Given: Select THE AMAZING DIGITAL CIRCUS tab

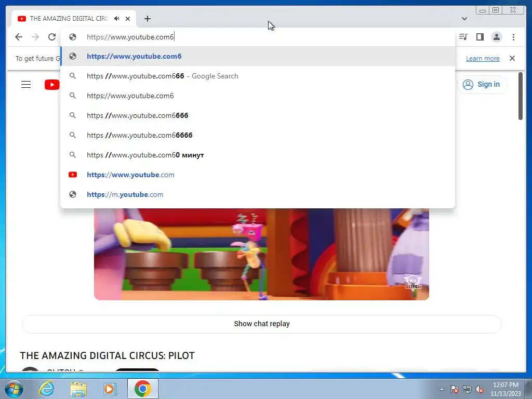Looking at the screenshot, I should pyautogui.click(x=69, y=19).
